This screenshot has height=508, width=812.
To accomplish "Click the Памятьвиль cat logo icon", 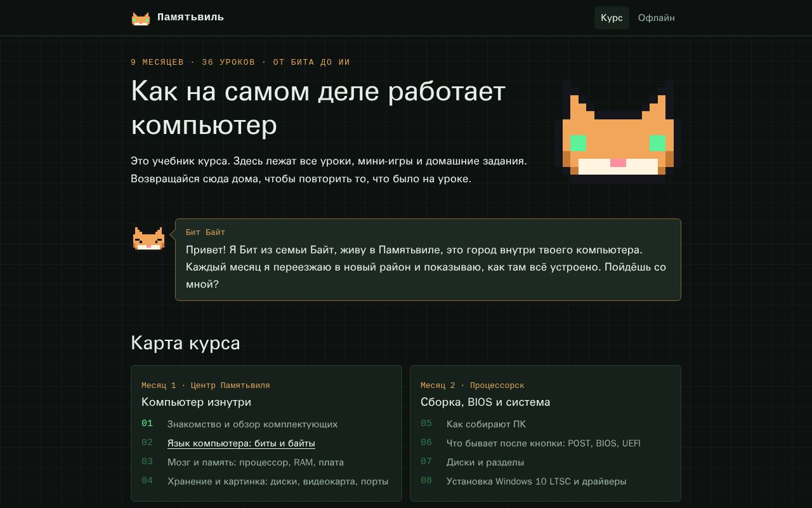I will point(141,18).
